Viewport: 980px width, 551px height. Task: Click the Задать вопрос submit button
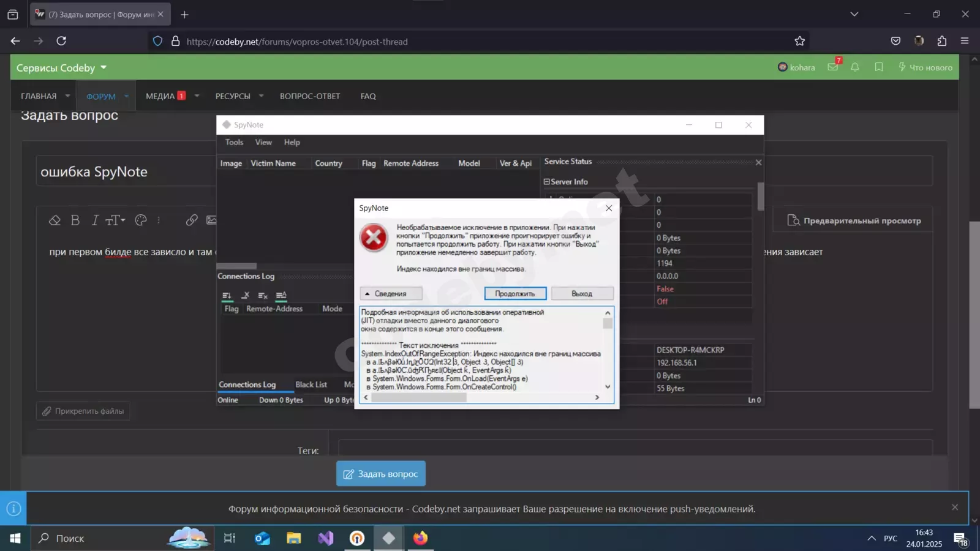pos(380,474)
